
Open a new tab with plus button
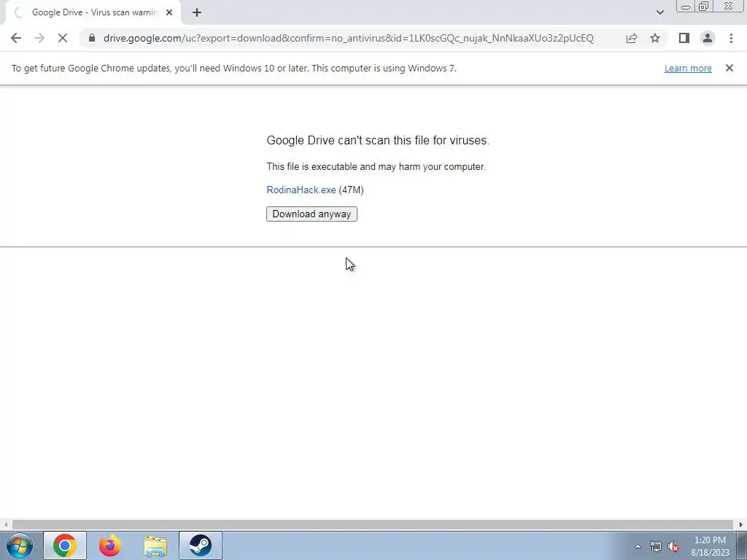pos(197,12)
